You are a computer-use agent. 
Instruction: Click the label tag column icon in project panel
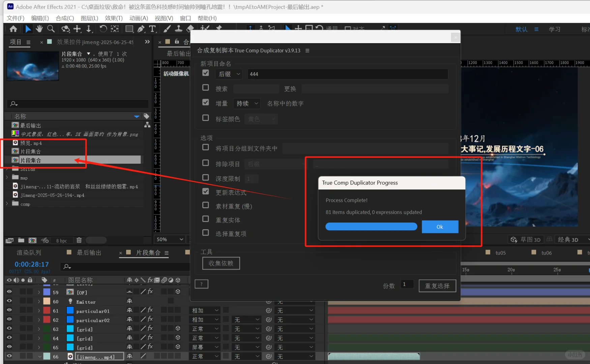[146, 116]
